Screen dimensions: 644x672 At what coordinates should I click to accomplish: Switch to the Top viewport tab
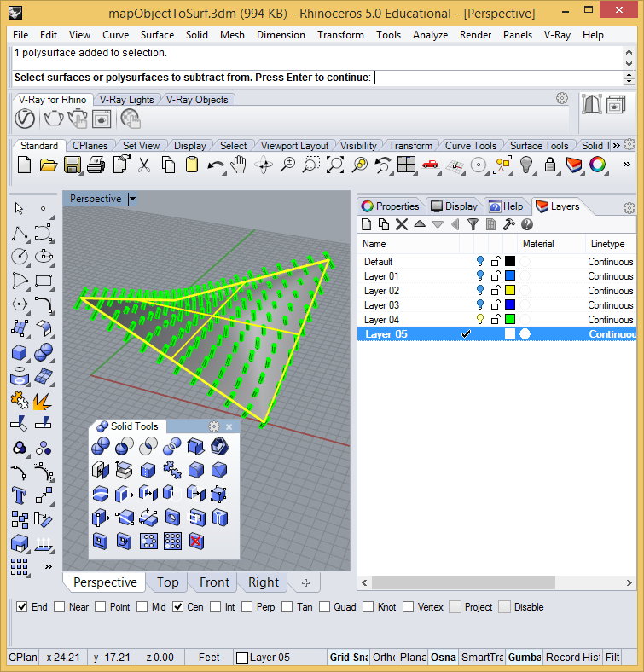(x=168, y=582)
